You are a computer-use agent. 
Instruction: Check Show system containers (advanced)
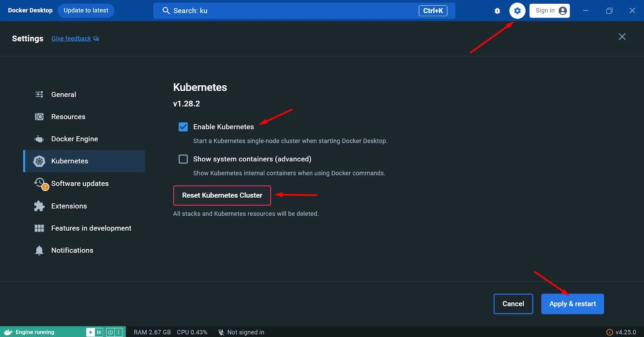click(x=183, y=159)
